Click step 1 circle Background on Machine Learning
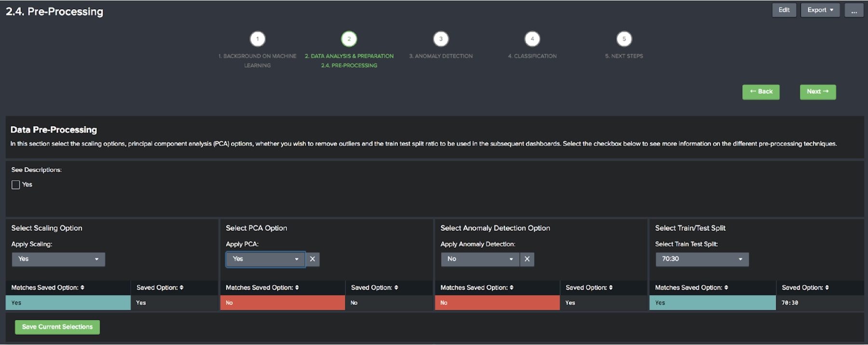Image resolution: width=868 pixels, height=345 pixels. click(257, 39)
